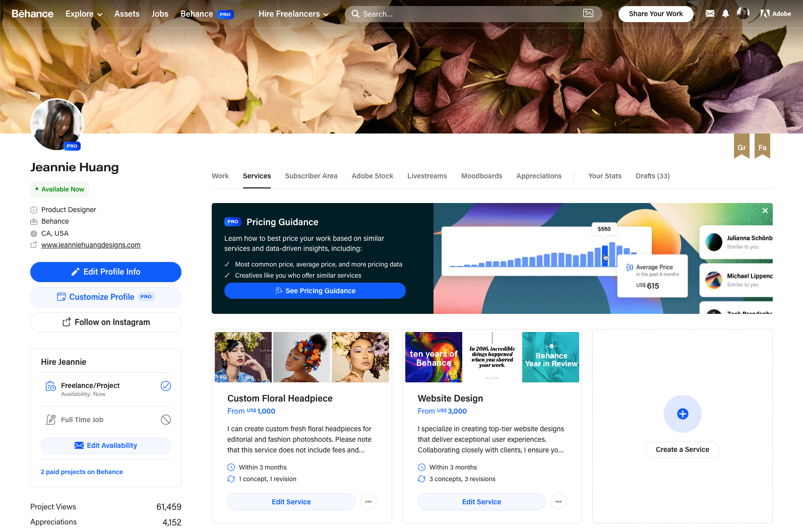Select the Services tab
Viewport: 803px width, 532px height.
click(257, 176)
